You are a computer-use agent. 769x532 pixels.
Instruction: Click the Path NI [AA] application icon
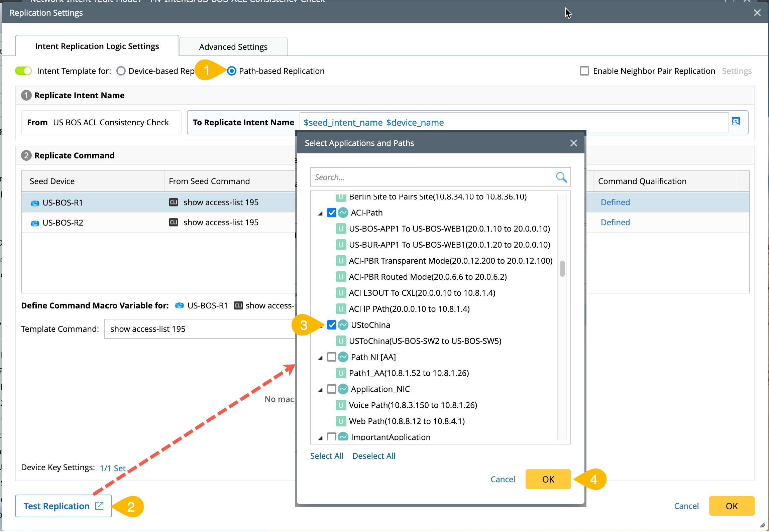pyautogui.click(x=343, y=357)
